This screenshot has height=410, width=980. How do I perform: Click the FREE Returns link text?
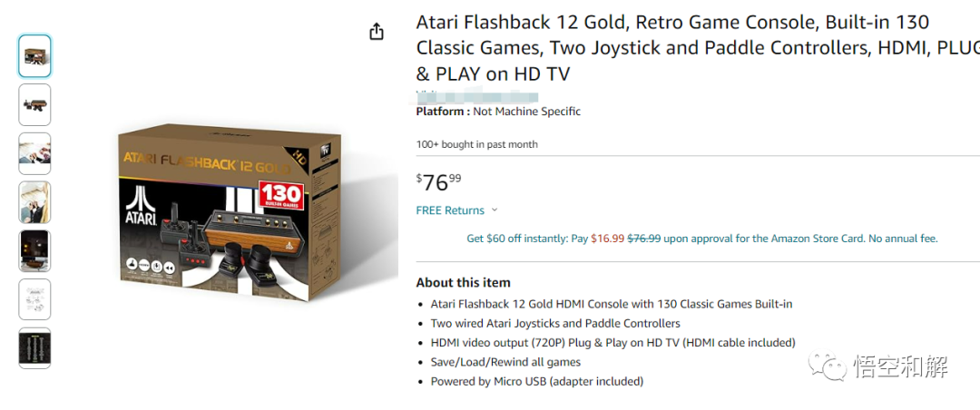point(450,210)
